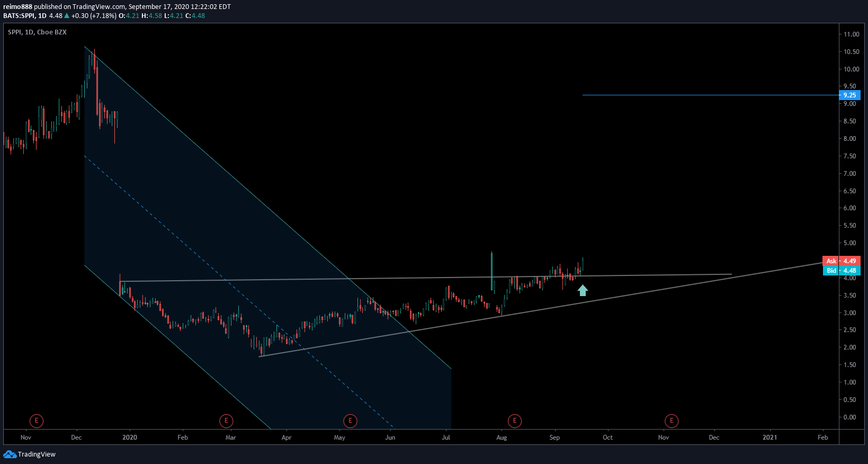Click the SPPI, 1D, Cboe BZX chart legend
This screenshot has height=464, width=868.
point(37,32)
